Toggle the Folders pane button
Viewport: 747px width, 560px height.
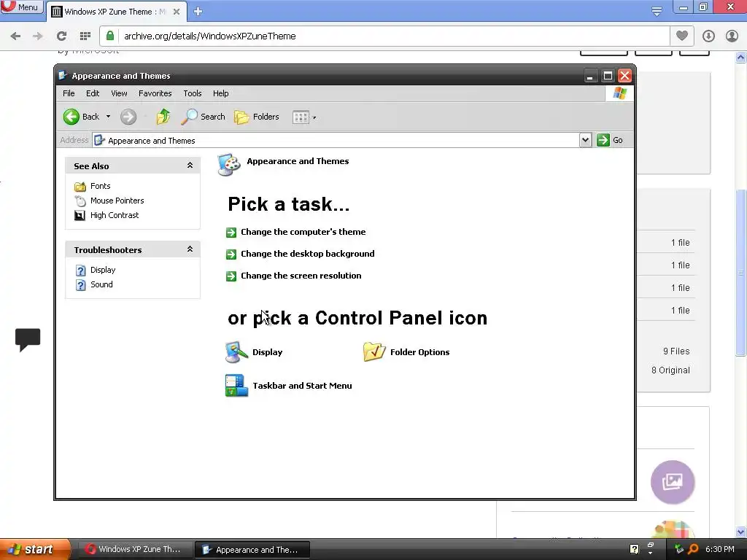(x=257, y=117)
